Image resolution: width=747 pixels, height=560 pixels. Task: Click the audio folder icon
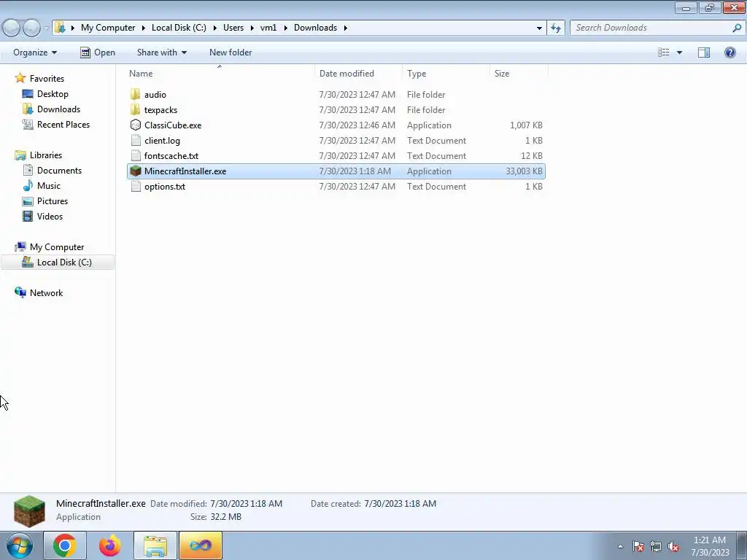pyautogui.click(x=135, y=94)
